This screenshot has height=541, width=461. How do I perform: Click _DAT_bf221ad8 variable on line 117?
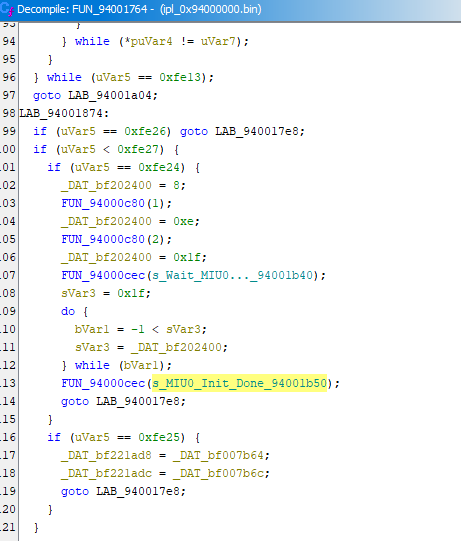[106, 455]
